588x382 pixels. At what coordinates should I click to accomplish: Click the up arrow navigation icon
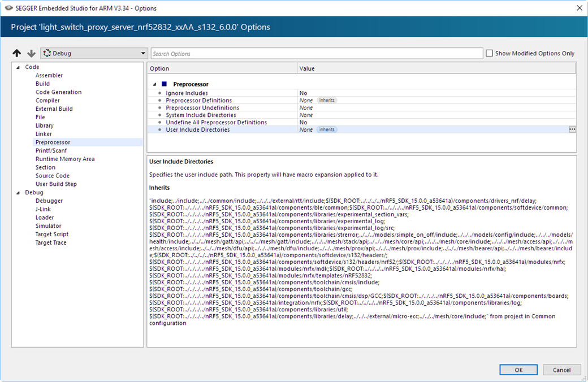click(17, 53)
